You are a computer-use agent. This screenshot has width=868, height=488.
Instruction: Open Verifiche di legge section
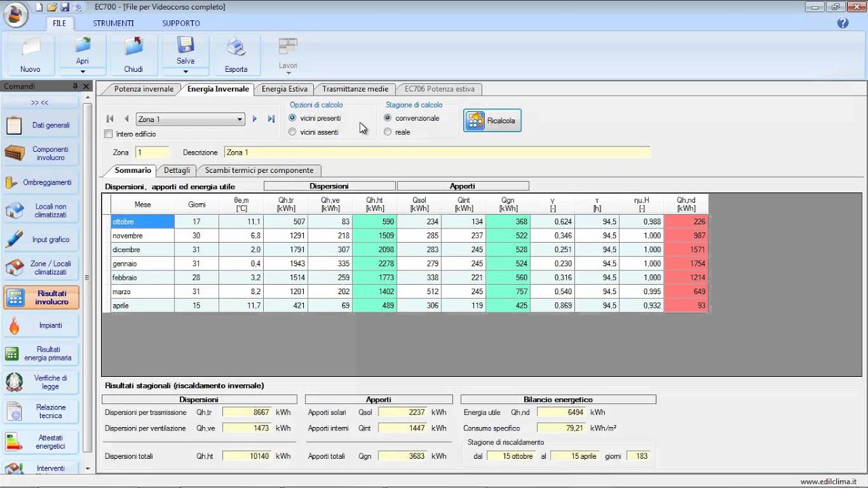[x=41, y=382]
